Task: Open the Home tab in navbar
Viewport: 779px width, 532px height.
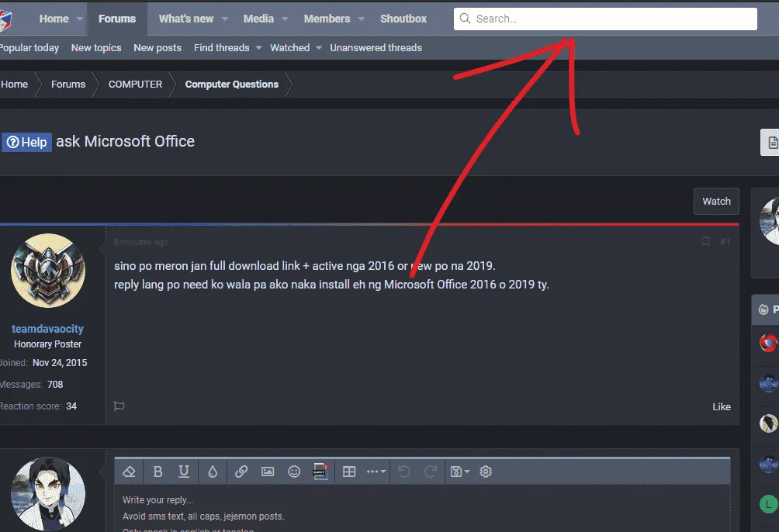Action: tap(54, 19)
